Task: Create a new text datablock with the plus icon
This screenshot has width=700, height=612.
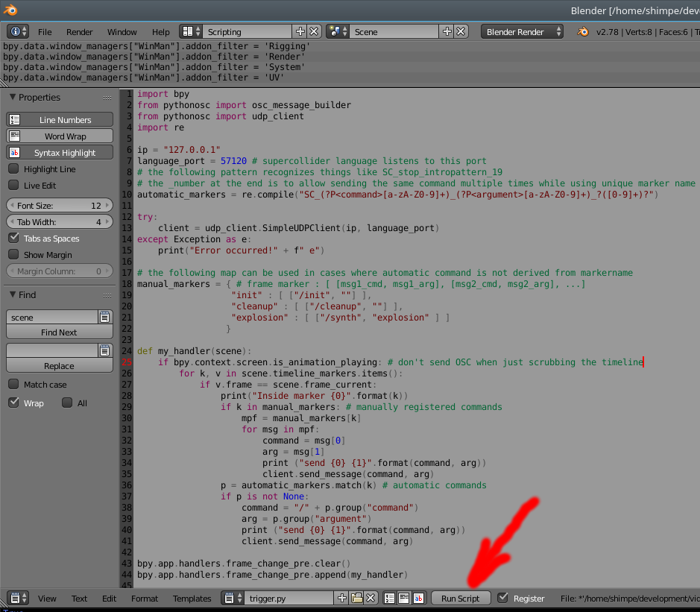Action: click(x=342, y=598)
